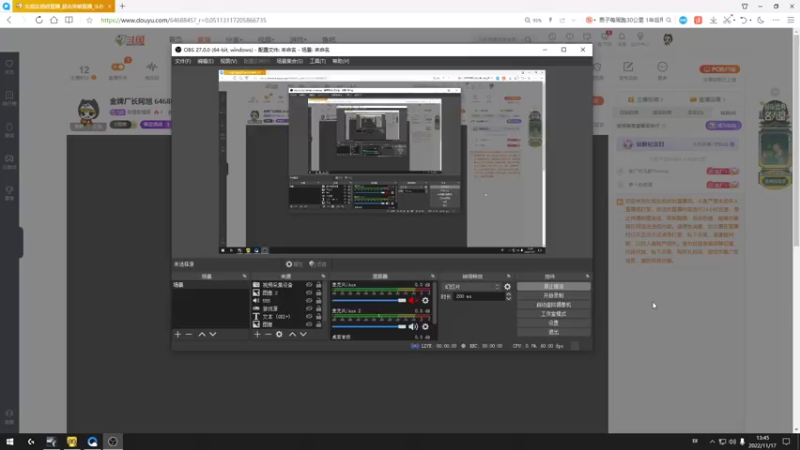Open source properties gear below sources list
This screenshot has height=450, width=800.
pos(279,334)
